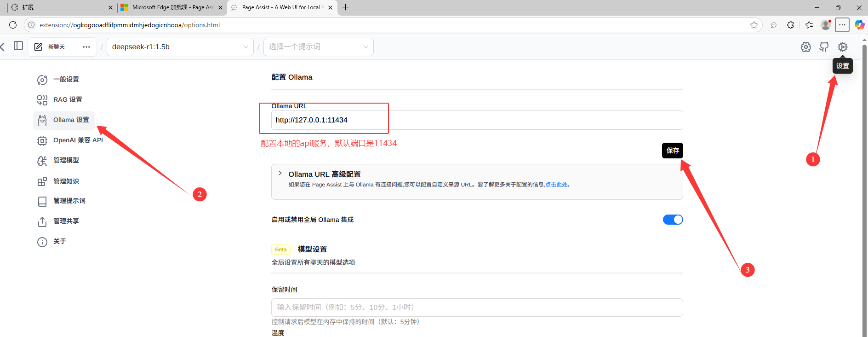
Task: Click the chat bubble icon in address bar
Action: pyautogui.click(x=774, y=25)
